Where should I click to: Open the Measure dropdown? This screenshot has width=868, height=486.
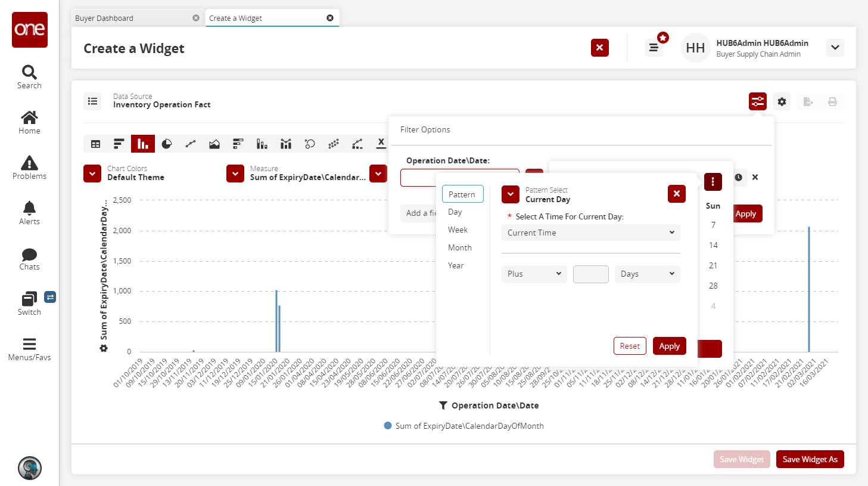[235, 174]
